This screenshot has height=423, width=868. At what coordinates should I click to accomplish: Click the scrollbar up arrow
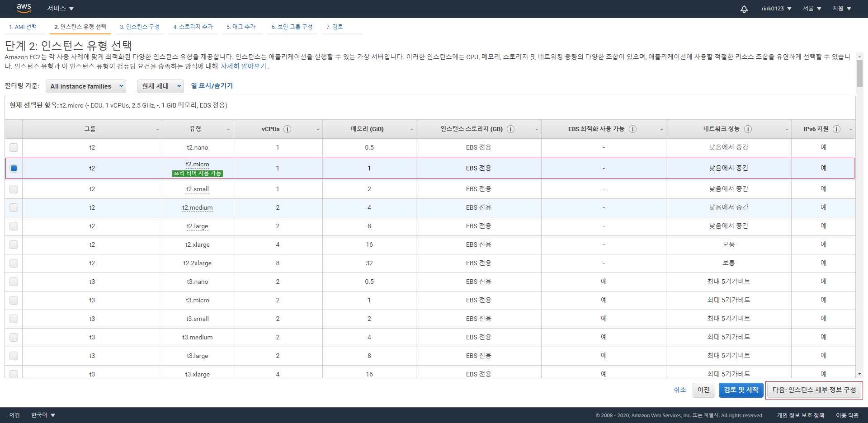(x=859, y=56)
